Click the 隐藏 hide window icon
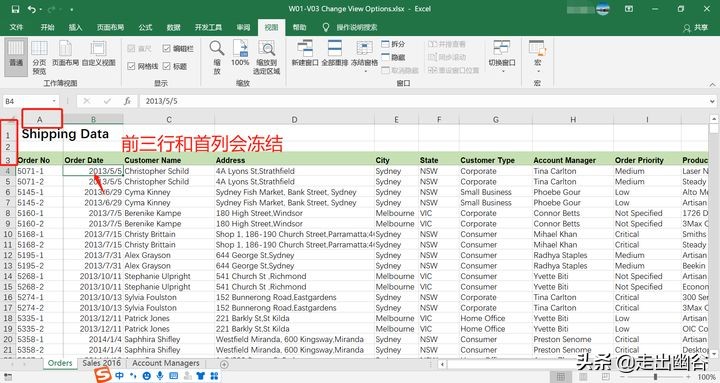This screenshot has width=720, height=383. pos(385,57)
